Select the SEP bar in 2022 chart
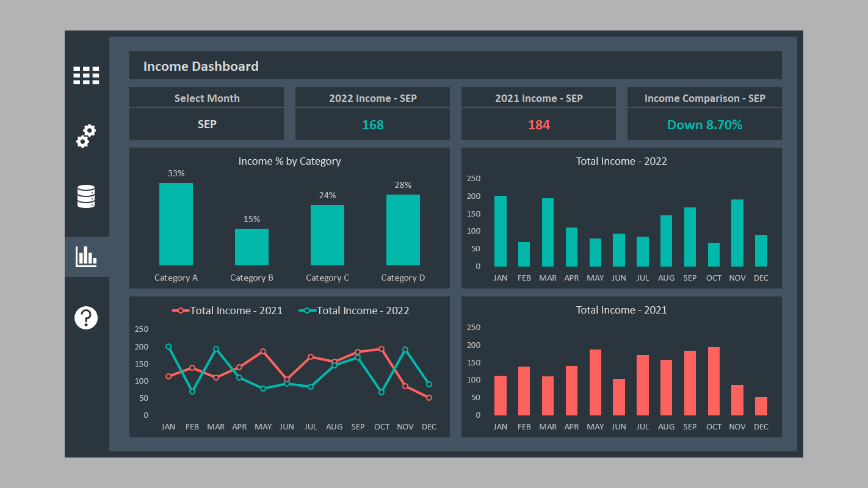The width and height of the screenshot is (868, 488). [x=690, y=237]
